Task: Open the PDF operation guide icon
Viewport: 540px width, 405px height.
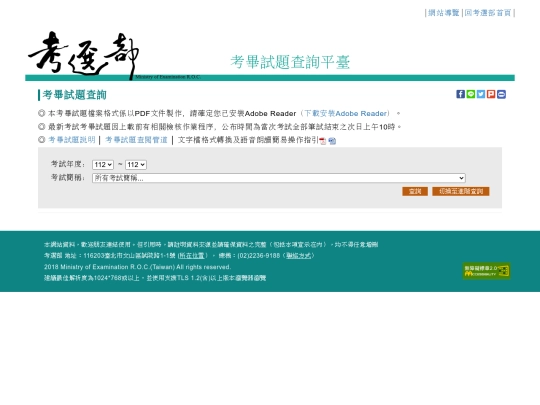Action: pos(323,141)
